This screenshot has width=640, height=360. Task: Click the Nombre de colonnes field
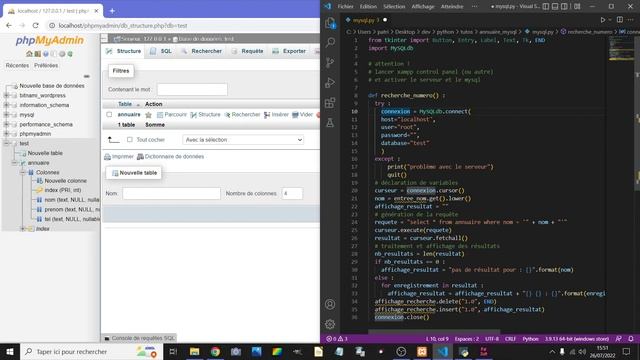pyautogui.click(x=292, y=193)
